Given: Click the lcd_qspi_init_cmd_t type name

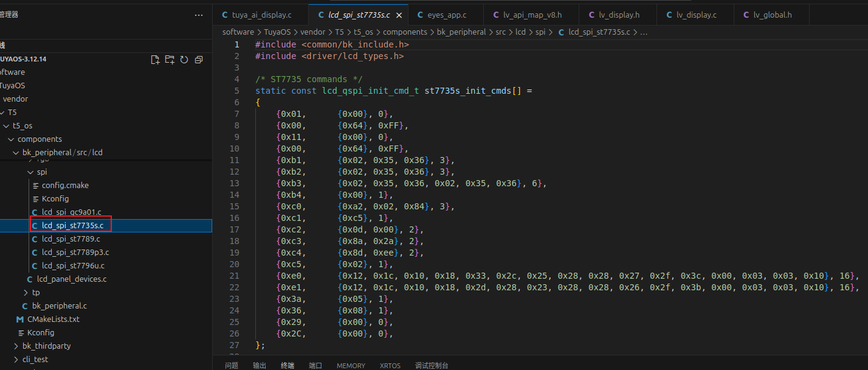Looking at the screenshot, I should [371, 91].
